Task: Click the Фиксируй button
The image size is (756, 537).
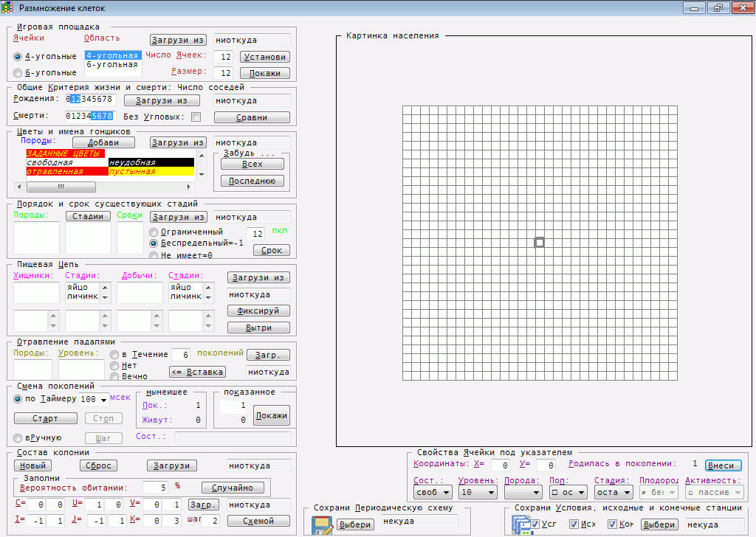Action: [258, 311]
